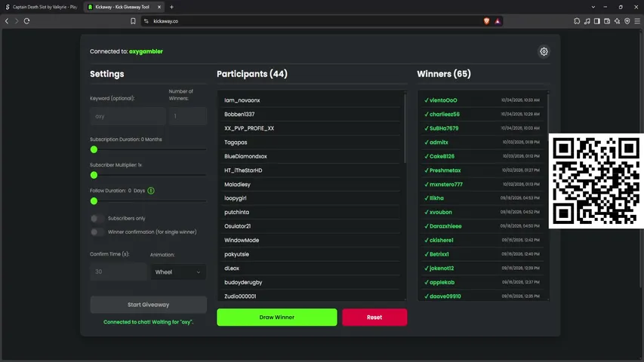Image resolution: width=644 pixels, height=362 pixels.
Task: Click the Follow Duration info icon
Action: [x=151, y=191]
